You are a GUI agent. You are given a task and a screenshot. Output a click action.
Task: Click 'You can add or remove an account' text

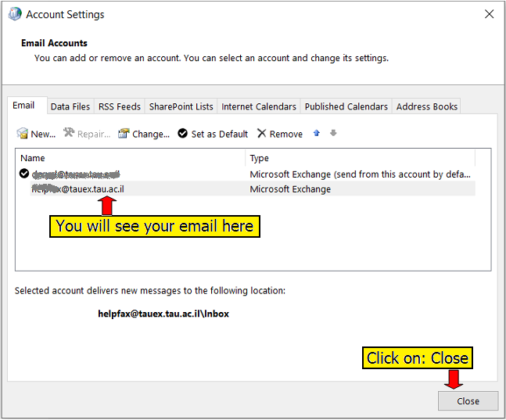click(x=211, y=58)
